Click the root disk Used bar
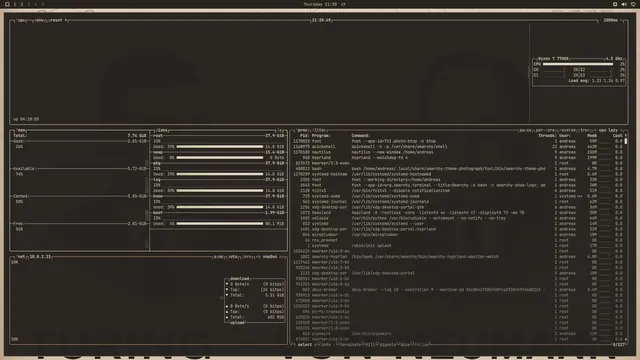Screen dimensions: 640x360 (x=220, y=147)
